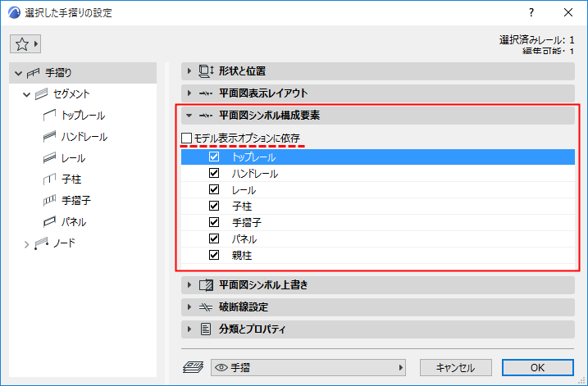Image resolution: width=588 pixels, height=386 pixels.
Task: Select the ノード tree item
Action: click(x=64, y=243)
